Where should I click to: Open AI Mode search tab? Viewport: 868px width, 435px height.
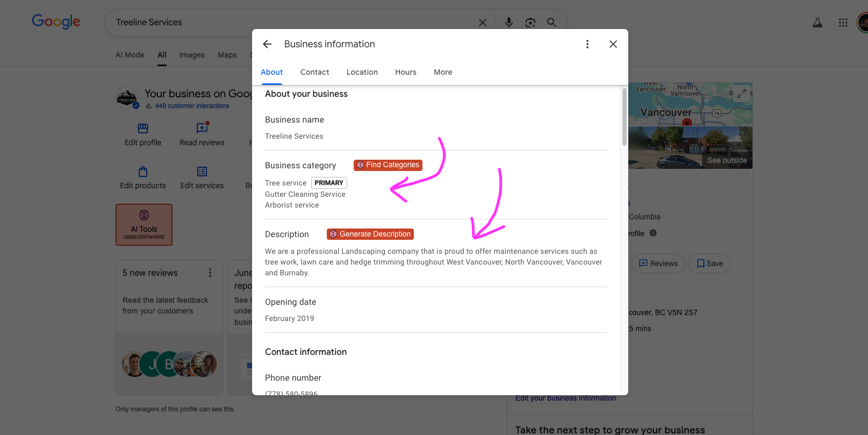pyautogui.click(x=130, y=55)
